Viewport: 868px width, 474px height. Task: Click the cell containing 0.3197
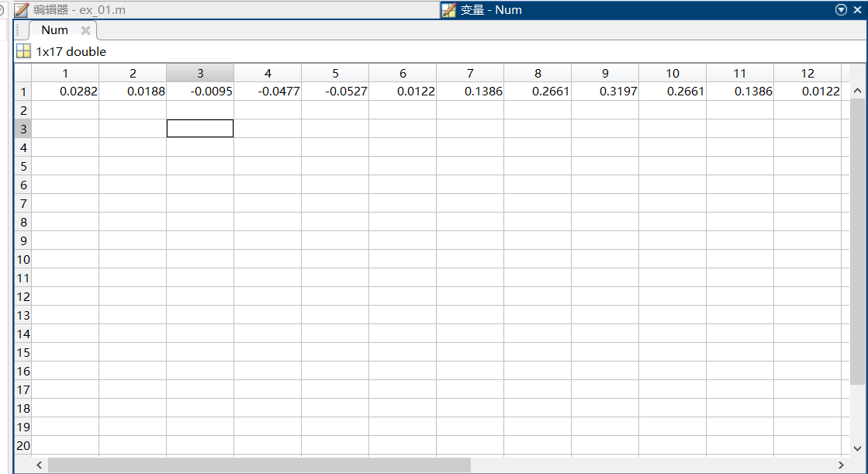coord(605,92)
